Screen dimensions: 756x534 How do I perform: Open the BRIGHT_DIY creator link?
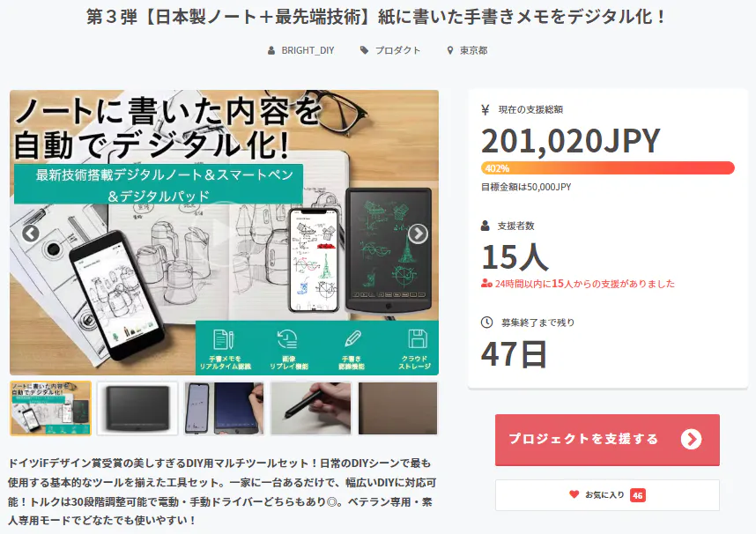(x=308, y=50)
